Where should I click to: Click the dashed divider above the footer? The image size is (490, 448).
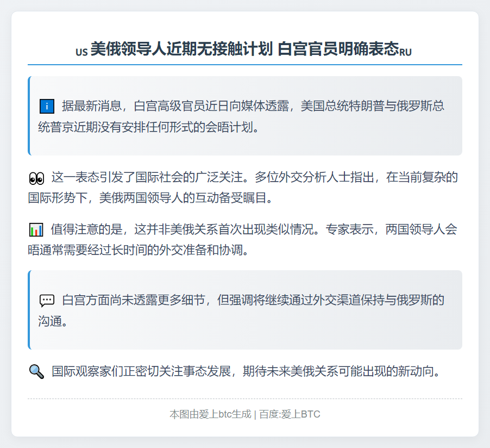coord(244,399)
